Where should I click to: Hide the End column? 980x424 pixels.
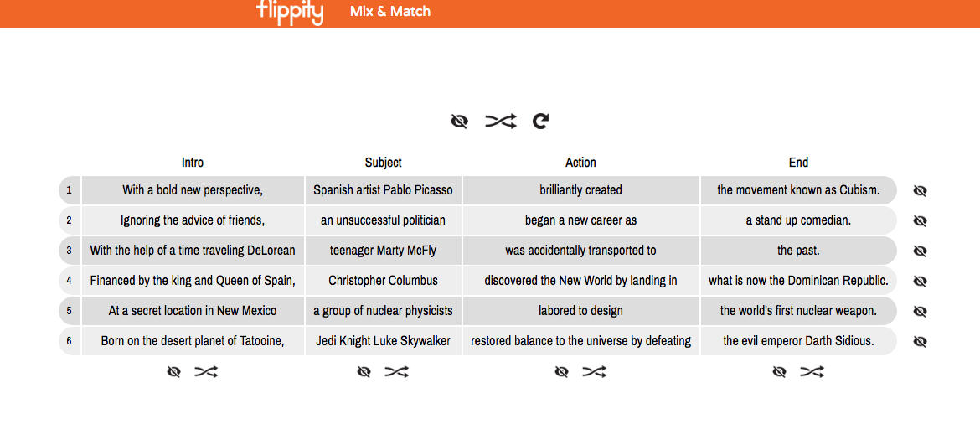779,372
